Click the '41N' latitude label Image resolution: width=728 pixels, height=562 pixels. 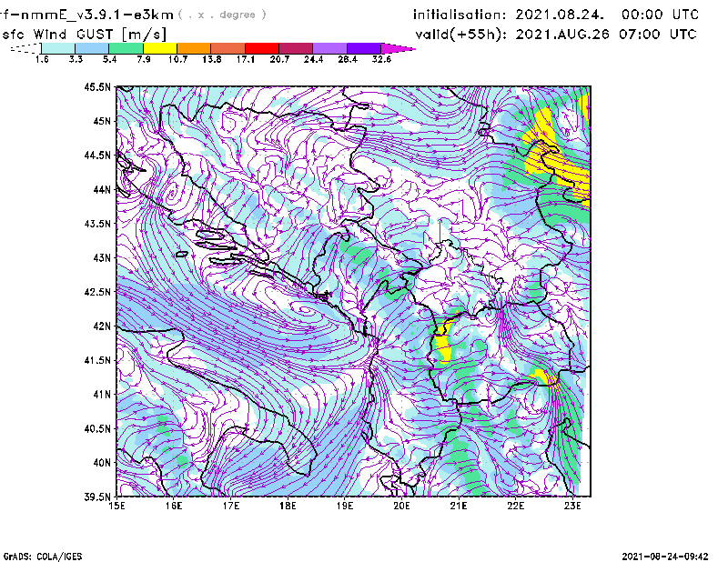coord(102,395)
